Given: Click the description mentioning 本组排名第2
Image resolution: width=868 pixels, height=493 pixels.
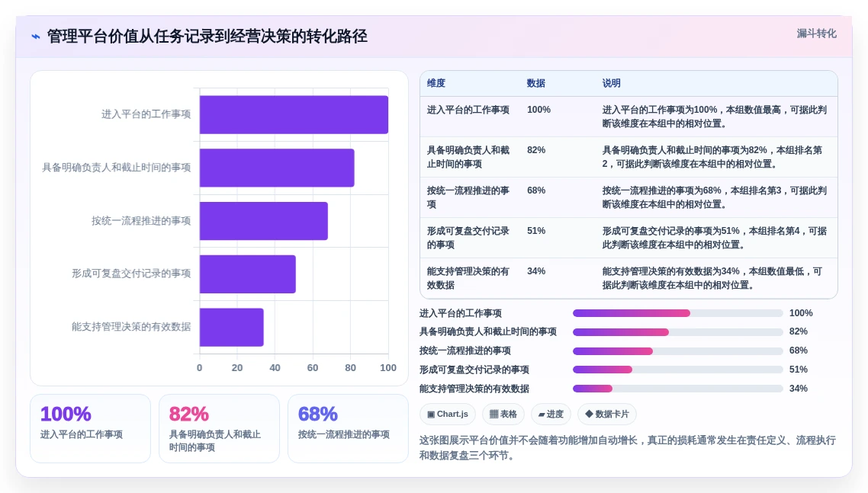Looking at the screenshot, I should [x=712, y=157].
